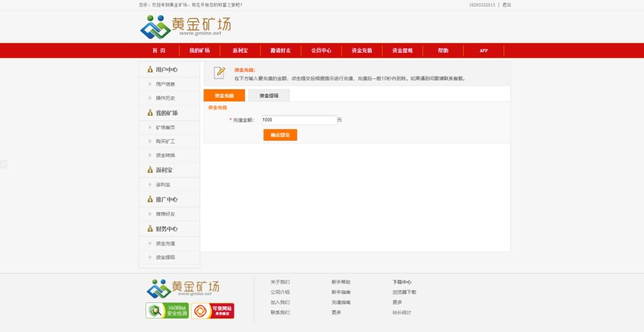Screen dimensions: 644x332
Task: Open 会员中心 in the red navigation bar
Action: pos(321,50)
